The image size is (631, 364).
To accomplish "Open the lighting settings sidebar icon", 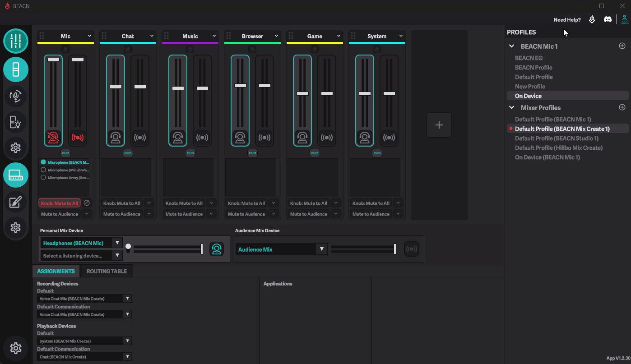I will point(16,122).
